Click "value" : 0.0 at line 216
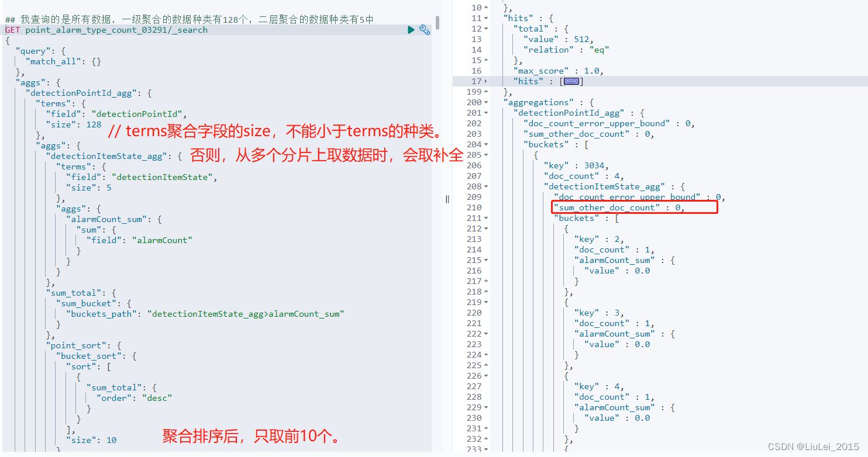This screenshot has width=868, height=457. click(617, 271)
